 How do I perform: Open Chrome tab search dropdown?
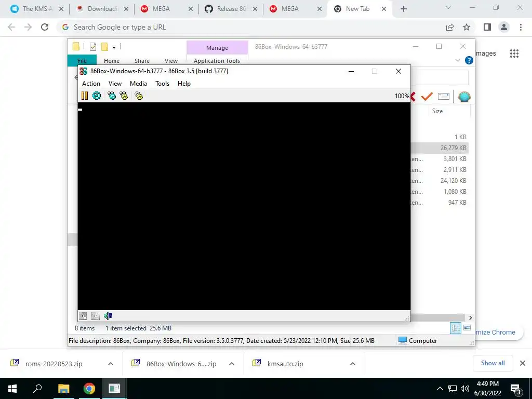point(448,7)
